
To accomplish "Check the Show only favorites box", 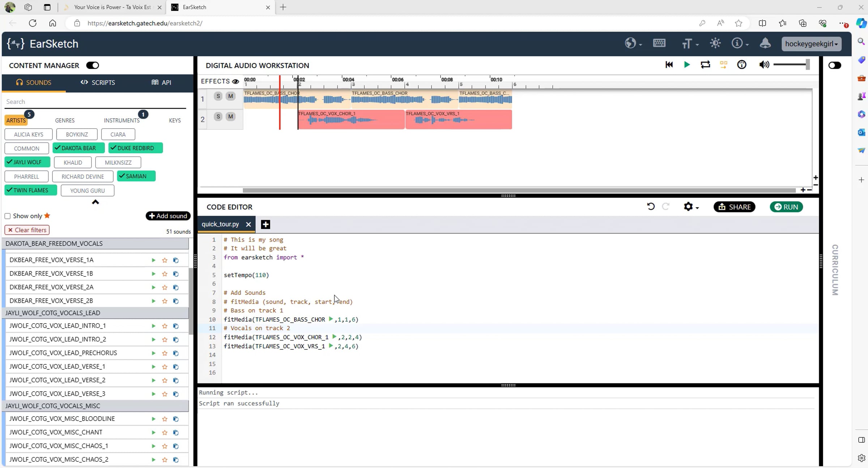I will pyautogui.click(x=7, y=216).
